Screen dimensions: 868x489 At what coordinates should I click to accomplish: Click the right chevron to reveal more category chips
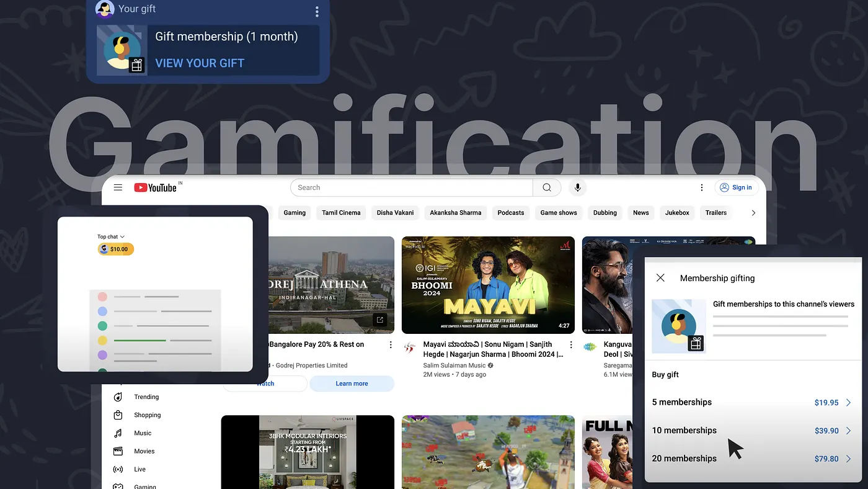click(x=753, y=212)
